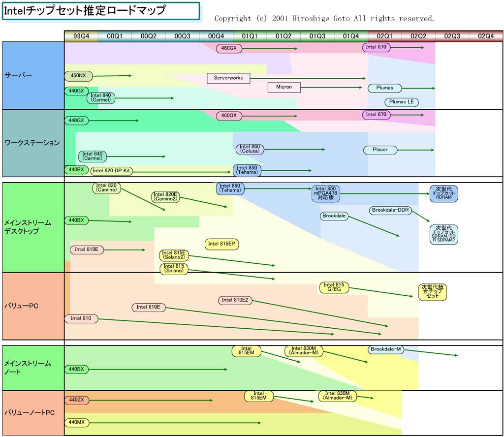Screen dimensions: 504x437
Task: Click the 450NX chipset node
Action: (x=78, y=76)
